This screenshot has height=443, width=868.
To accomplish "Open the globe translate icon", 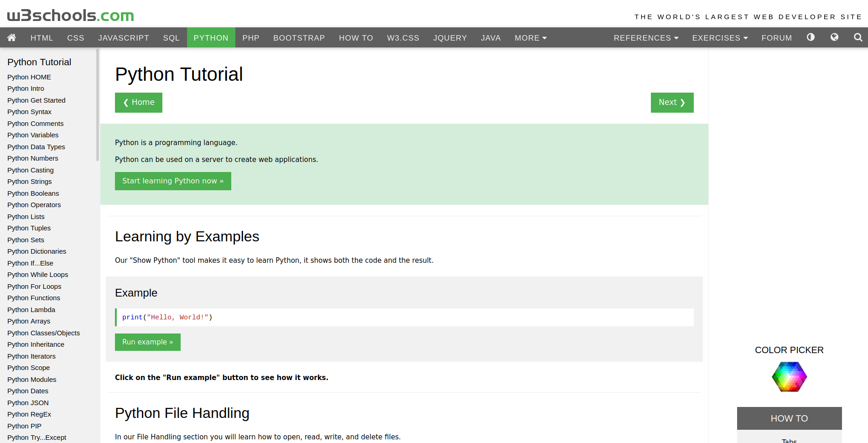I will 834,37.
